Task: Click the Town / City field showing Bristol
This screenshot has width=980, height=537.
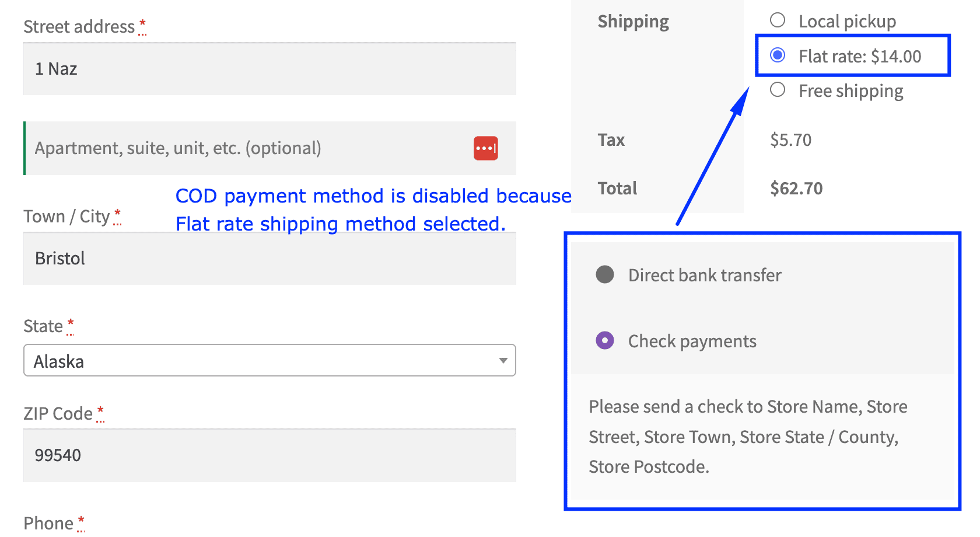Action: coord(269,259)
